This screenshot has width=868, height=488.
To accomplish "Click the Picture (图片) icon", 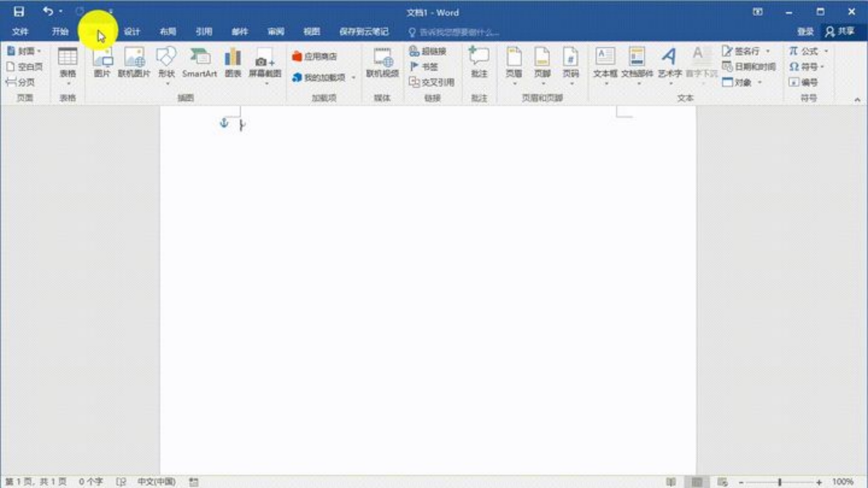I will [x=102, y=63].
